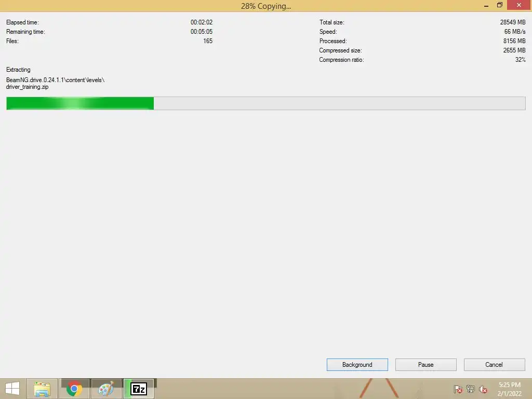Click the 'Compressed size:' label
Image resolution: width=532 pixels, height=399 pixels.
pos(341,50)
